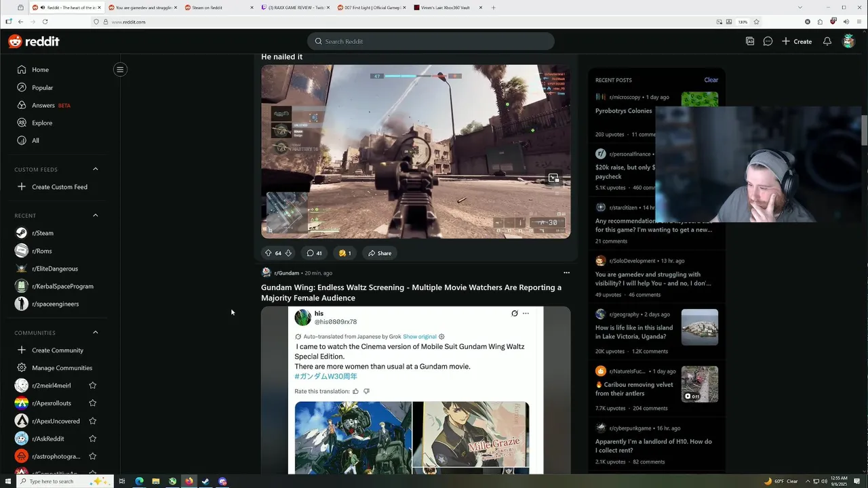Switch to 007 First Light tab
868x488 pixels.
click(372, 7)
